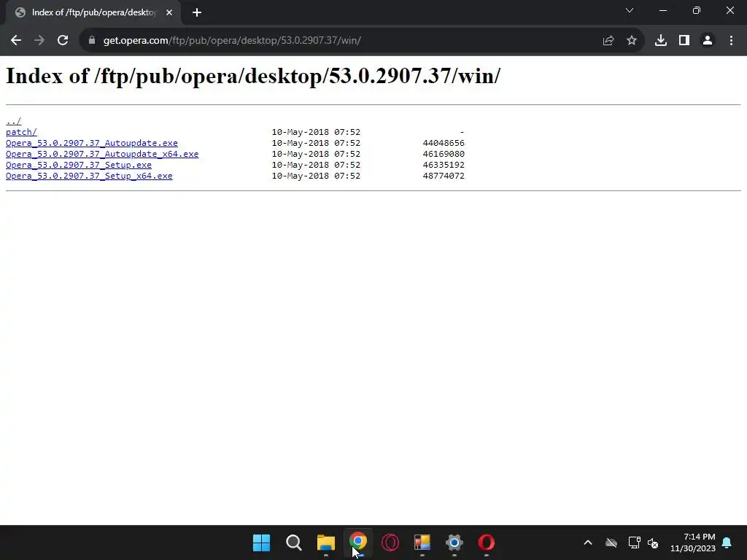Screen dimensions: 747x560
Task: Open the Chrome three-dot menu
Action: [731, 41]
